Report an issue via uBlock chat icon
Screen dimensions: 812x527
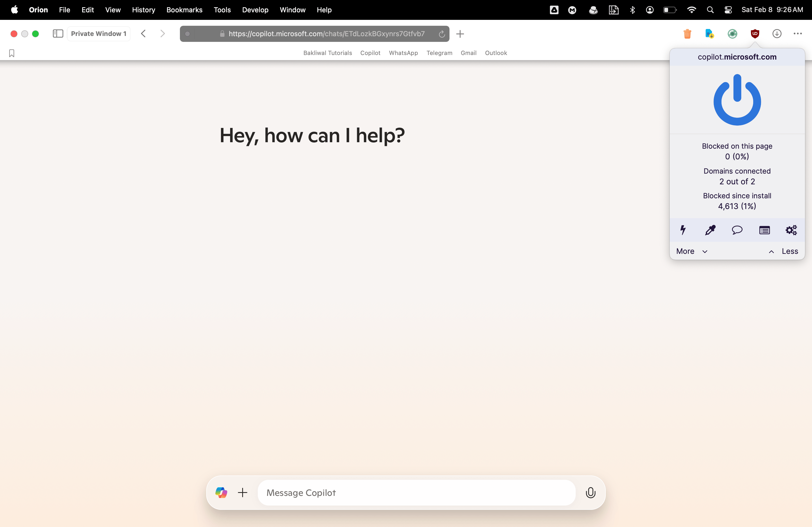pos(737,230)
